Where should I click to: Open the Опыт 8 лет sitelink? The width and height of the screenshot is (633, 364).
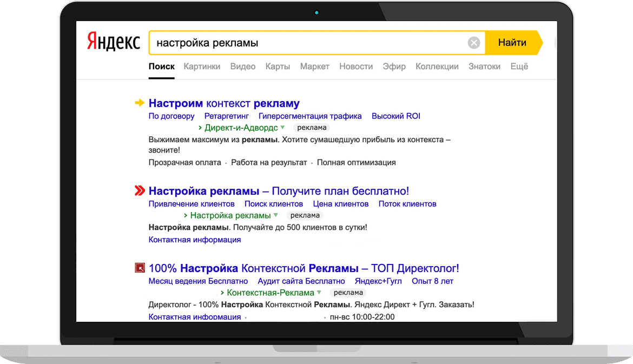tap(432, 281)
